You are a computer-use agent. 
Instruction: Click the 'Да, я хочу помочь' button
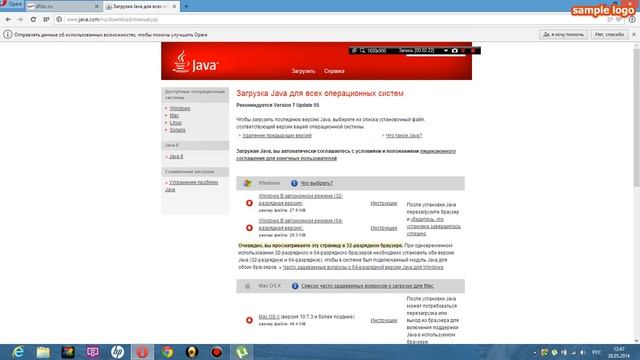point(563,35)
